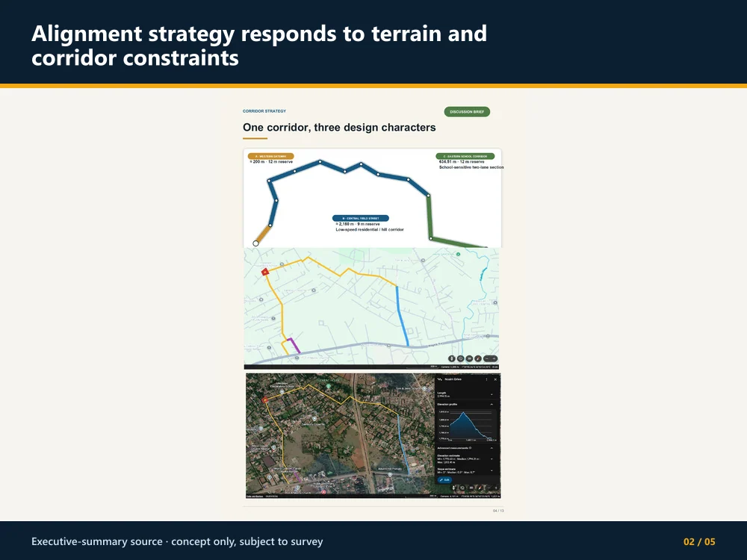This screenshot has width=747, height=560.
Task: Expand the Elevation estimate row
Action: click(x=492, y=459)
